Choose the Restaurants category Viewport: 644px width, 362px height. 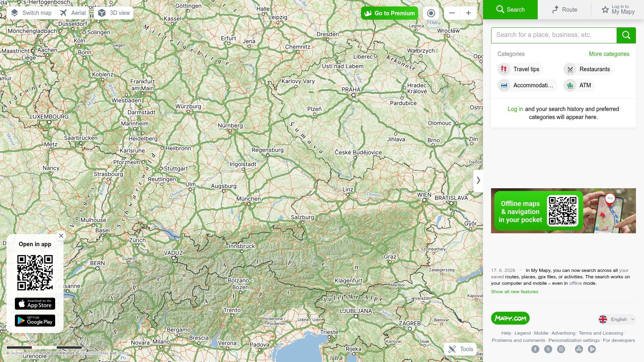(x=588, y=69)
